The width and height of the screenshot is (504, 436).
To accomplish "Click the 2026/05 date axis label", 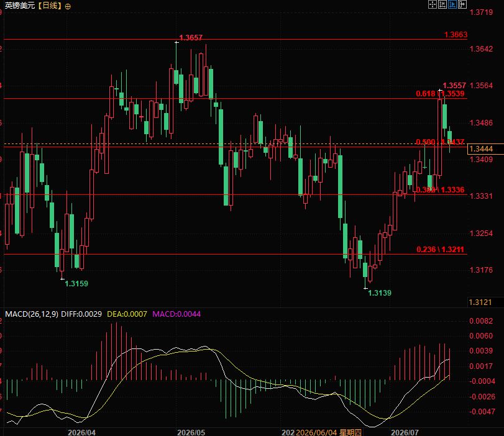I will (x=191, y=432).
